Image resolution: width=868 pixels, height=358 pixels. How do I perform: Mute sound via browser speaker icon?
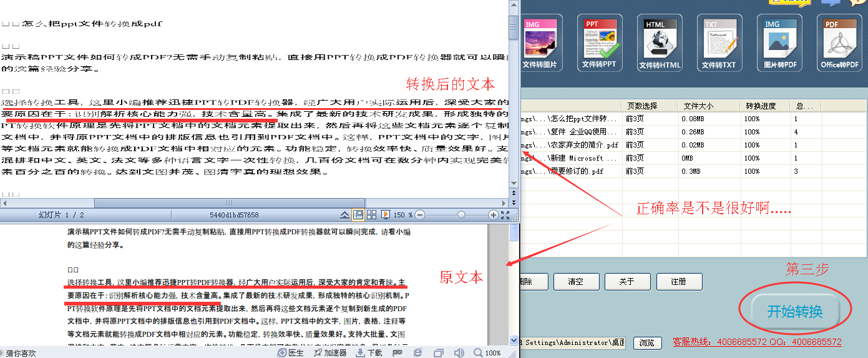[459, 353]
